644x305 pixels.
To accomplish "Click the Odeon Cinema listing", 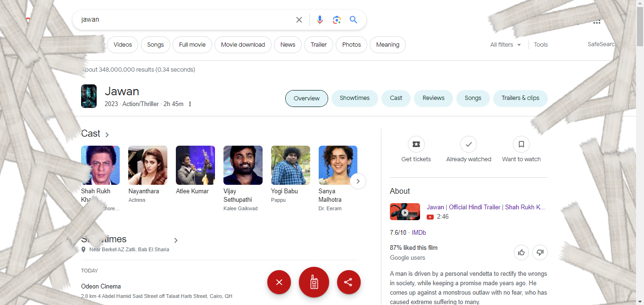I will coord(101,286).
